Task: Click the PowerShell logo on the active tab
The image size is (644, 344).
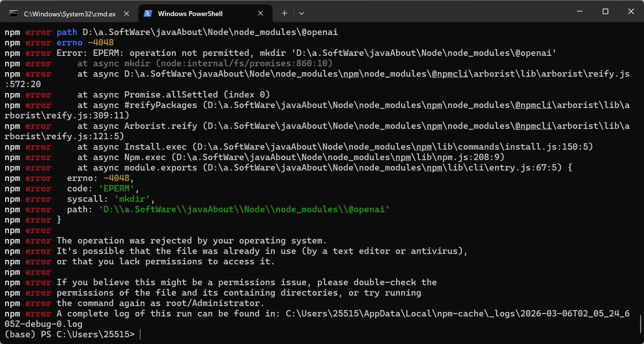Action: tap(148, 14)
